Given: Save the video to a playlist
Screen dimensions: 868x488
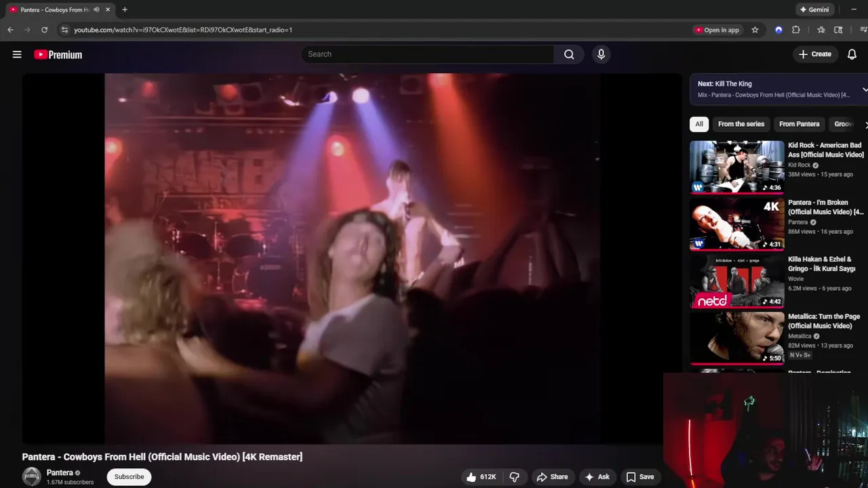Looking at the screenshot, I should (639, 477).
